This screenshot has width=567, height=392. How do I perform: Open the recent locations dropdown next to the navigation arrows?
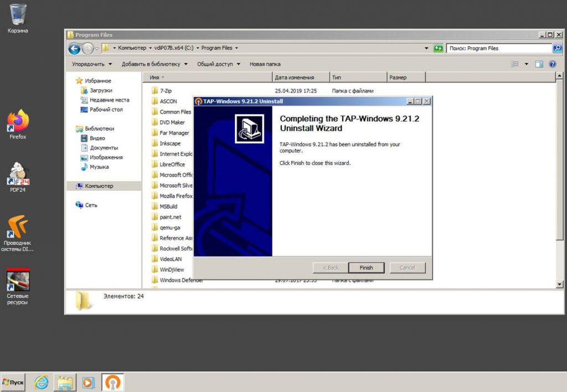[97, 49]
